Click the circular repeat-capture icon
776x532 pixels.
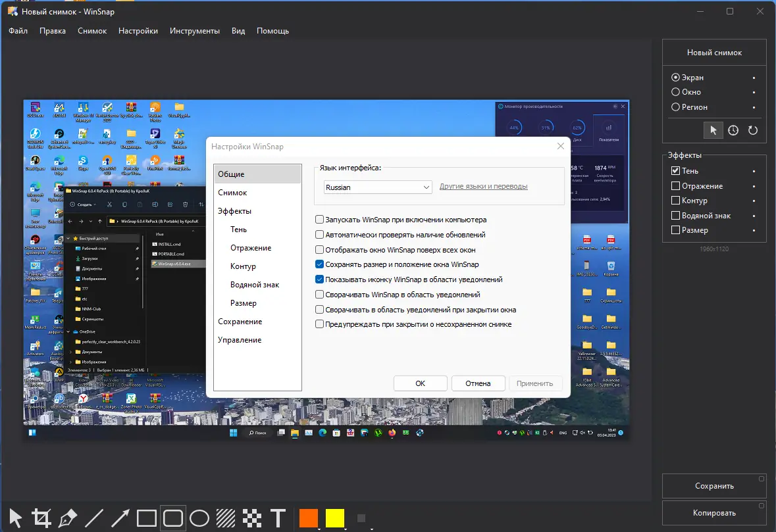[x=753, y=130]
